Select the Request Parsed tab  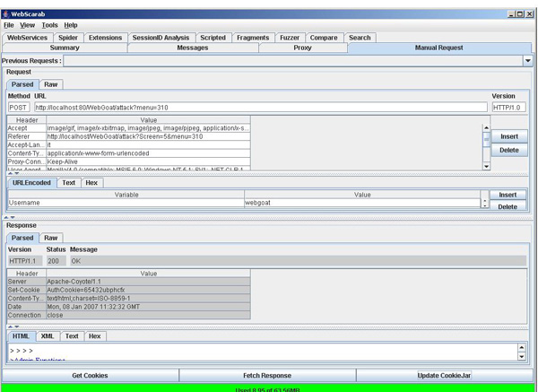(x=22, y=84)
